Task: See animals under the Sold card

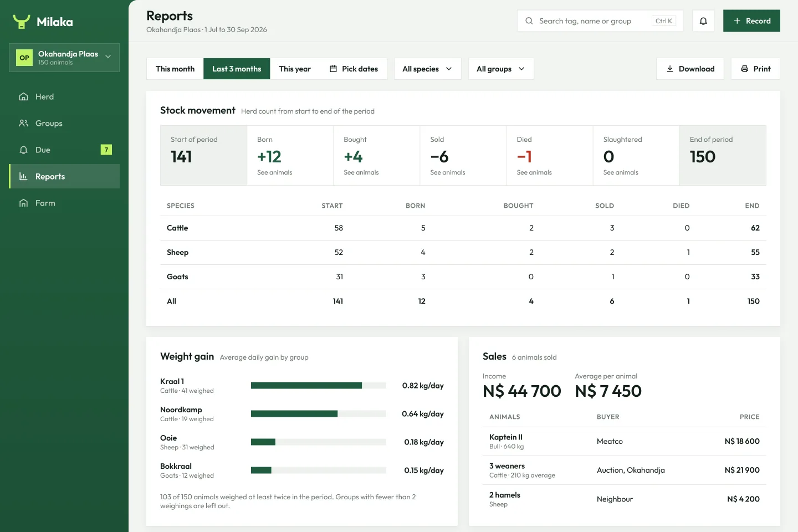Action: [x=448, y=172]
